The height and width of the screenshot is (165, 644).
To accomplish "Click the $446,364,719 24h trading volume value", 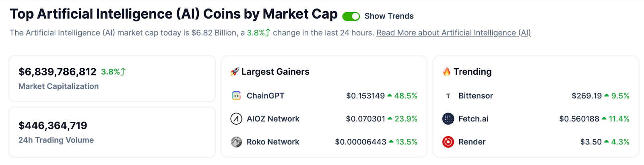I will tap(53, 125).
